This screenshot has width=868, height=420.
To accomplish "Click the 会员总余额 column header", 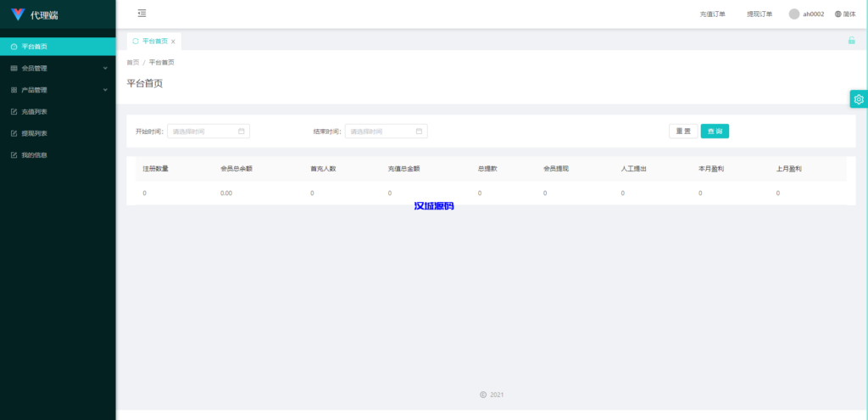I will 236,169.
